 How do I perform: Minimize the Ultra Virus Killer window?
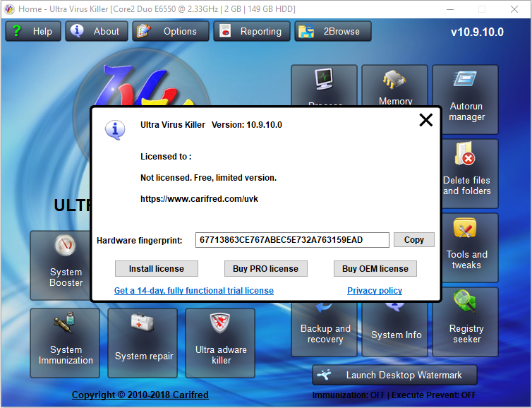[450, 9]
